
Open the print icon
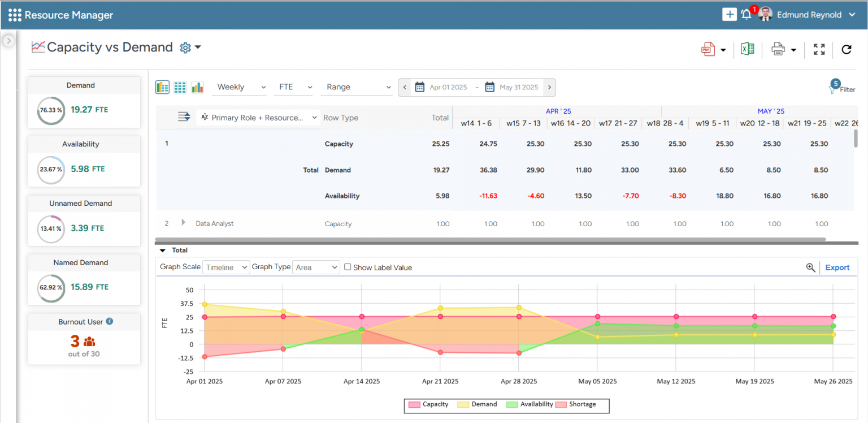tap(778, 49)
